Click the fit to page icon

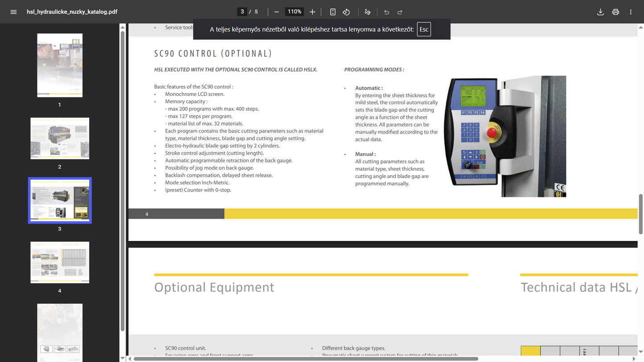(333, 12)
